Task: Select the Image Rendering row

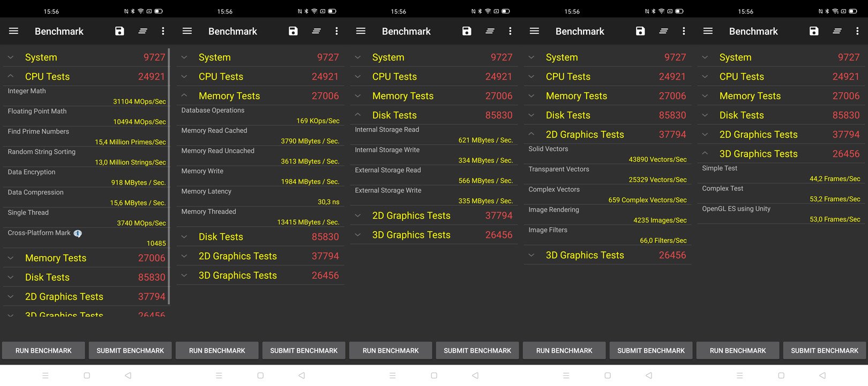Action: (x=608, y=215)
